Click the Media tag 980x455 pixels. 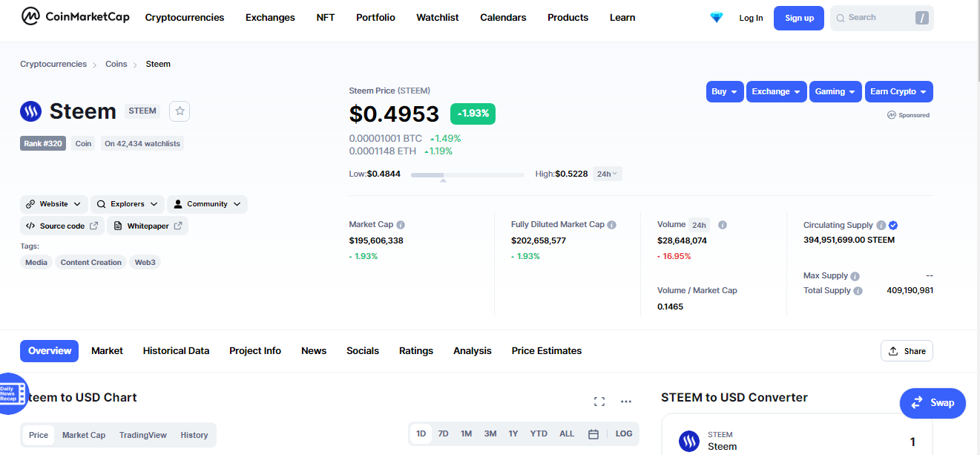tap(36, 262)
